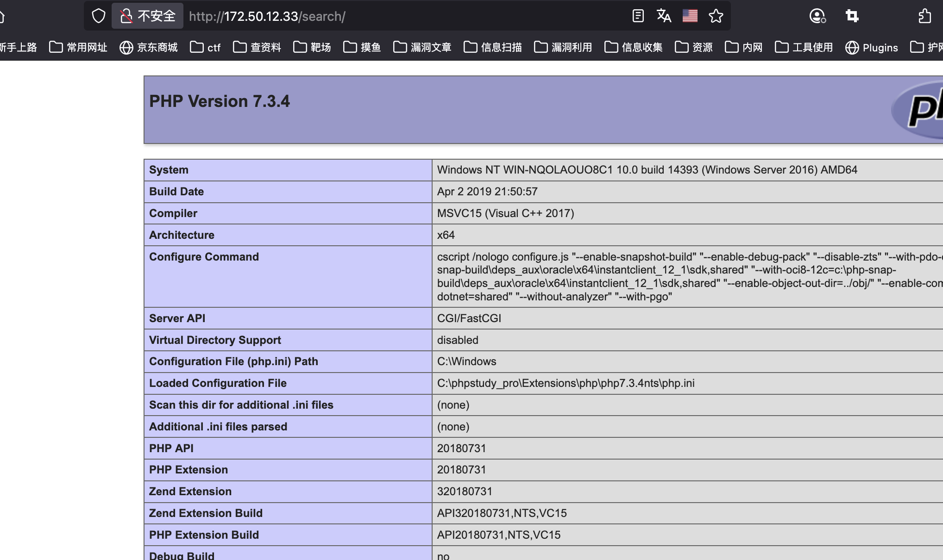Click the Debug Build label
Screen dimensions: 943x560
[182, 555]
